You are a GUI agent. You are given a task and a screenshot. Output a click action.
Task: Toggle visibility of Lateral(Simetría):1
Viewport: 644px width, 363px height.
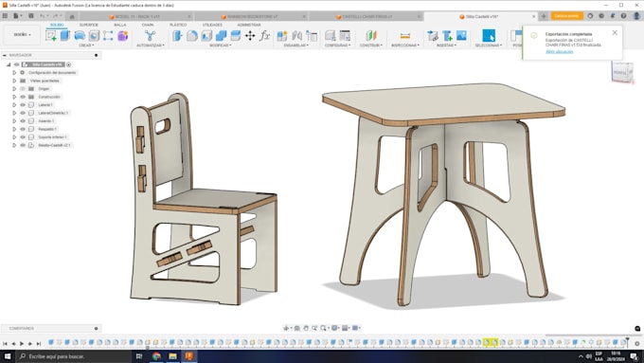[x=23, y=113]
